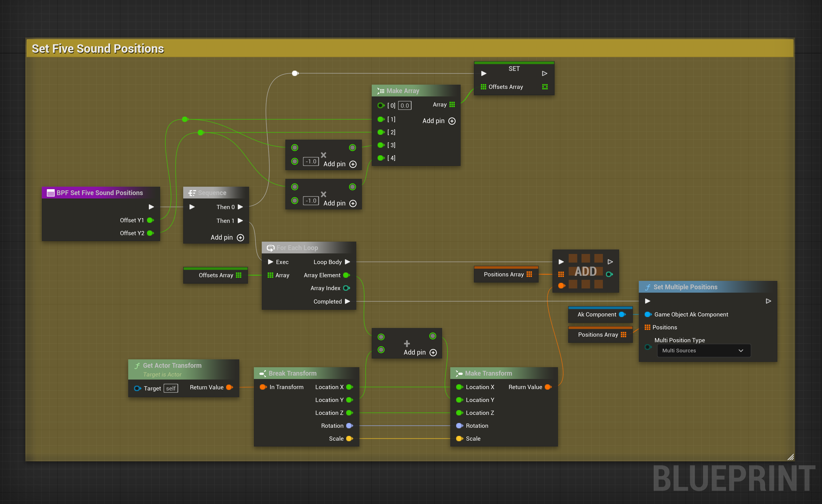Click the Completed exec pin on For Each Loop
The height and width of the screenshot is (504, 822).
click(347, 301)
